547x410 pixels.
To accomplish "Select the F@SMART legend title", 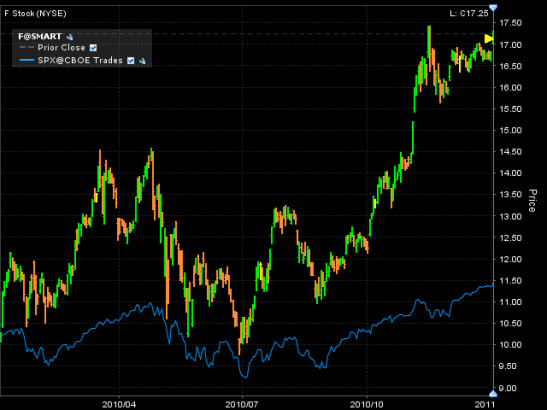I will 40,36.
